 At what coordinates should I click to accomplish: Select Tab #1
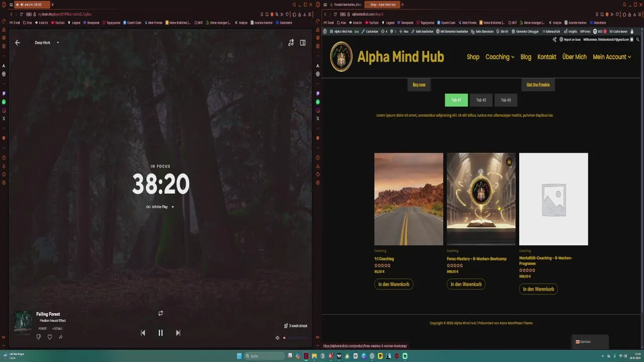456,100
